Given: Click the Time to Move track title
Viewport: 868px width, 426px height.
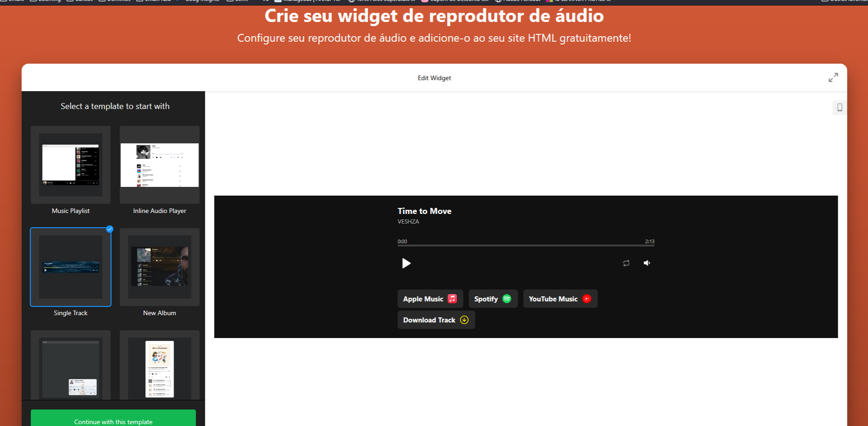Looking at the screenshot, I should 425,211.
